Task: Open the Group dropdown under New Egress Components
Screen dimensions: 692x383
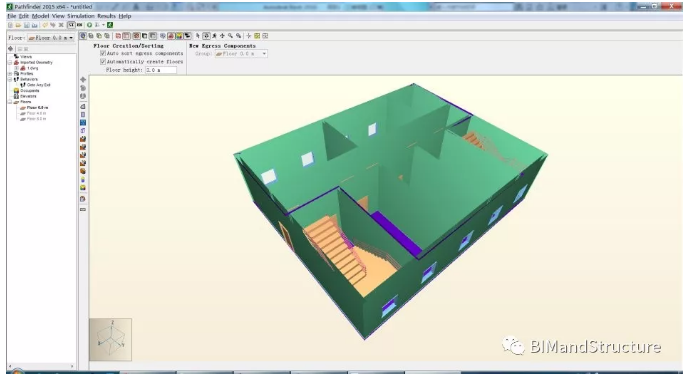Action: click(x=241, y=53)
